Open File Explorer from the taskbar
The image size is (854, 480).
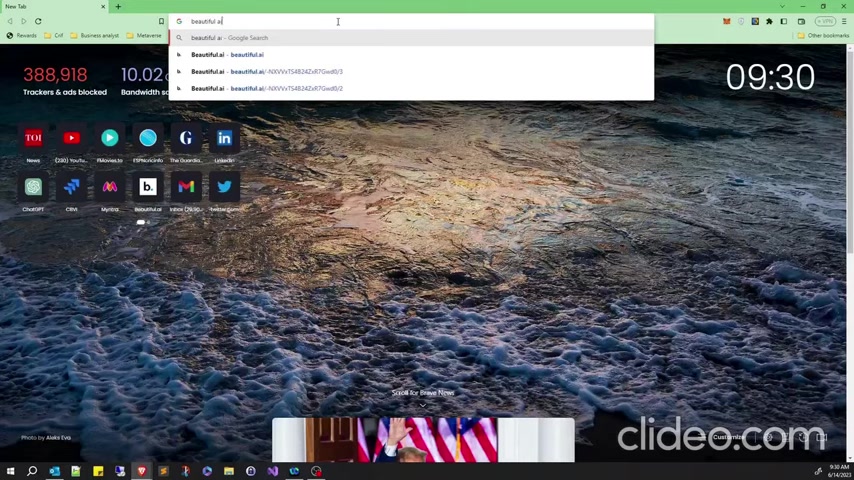click(x=229, y=471)
